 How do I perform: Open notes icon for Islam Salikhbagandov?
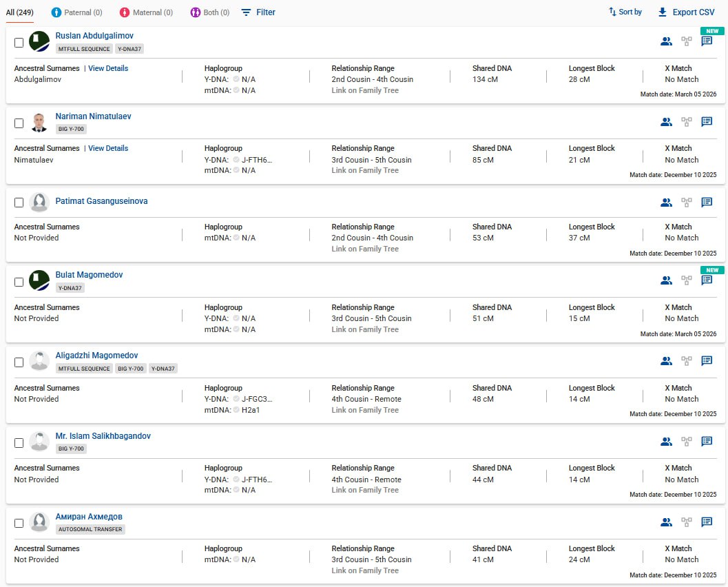[x=707, y=441]
